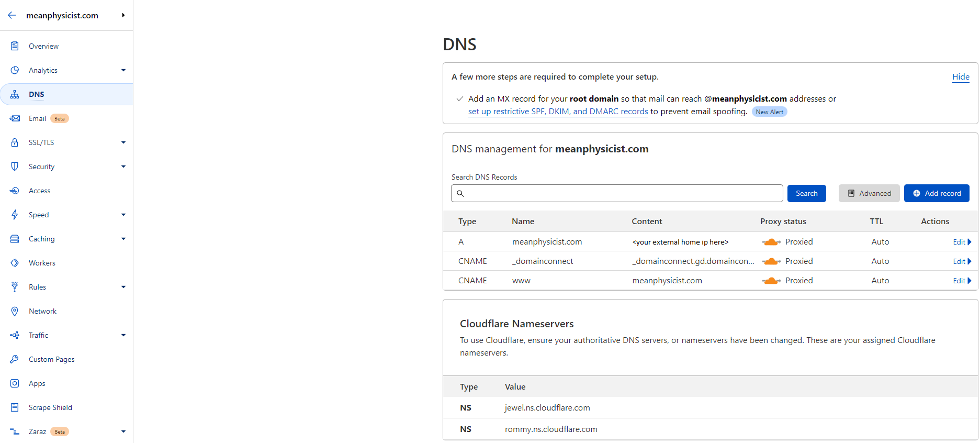Toggle proxied cloud on _domainconnect CNAME record
This screenshot has width=980, height=443.
[771, 261]
